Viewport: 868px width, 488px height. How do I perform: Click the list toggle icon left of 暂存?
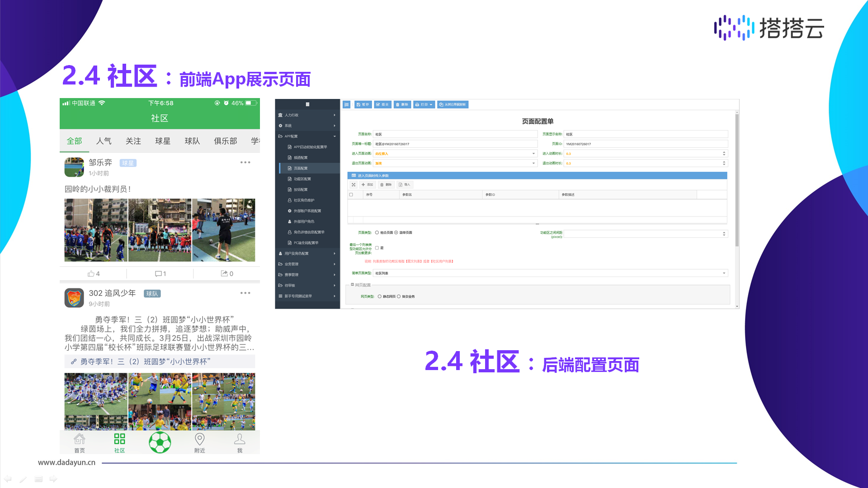pyautogui.click(x=347, y=104)
